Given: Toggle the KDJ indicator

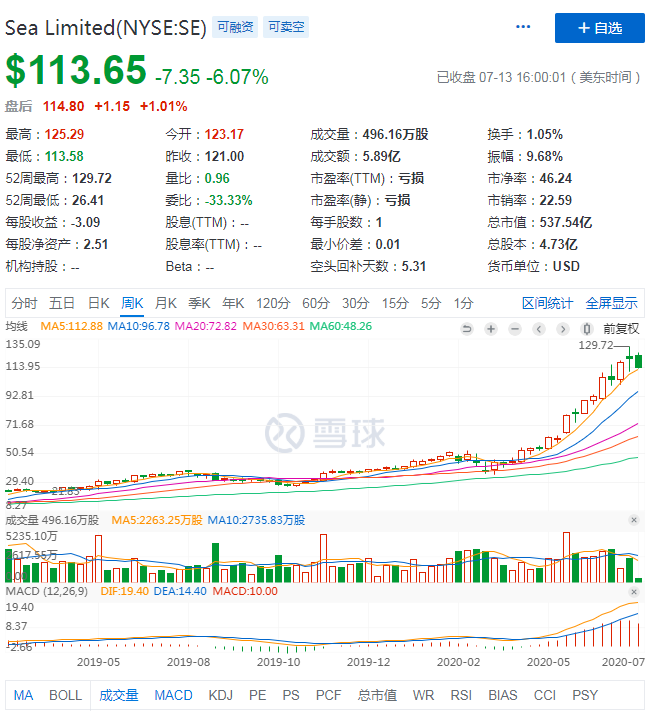Looking at the screenshot, I should pyautogui.click(x=220, y=695).
